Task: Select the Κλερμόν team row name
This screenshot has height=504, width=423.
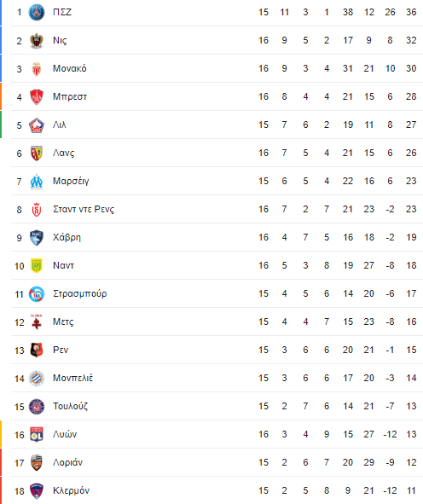Action: click(x=71, y=490)
